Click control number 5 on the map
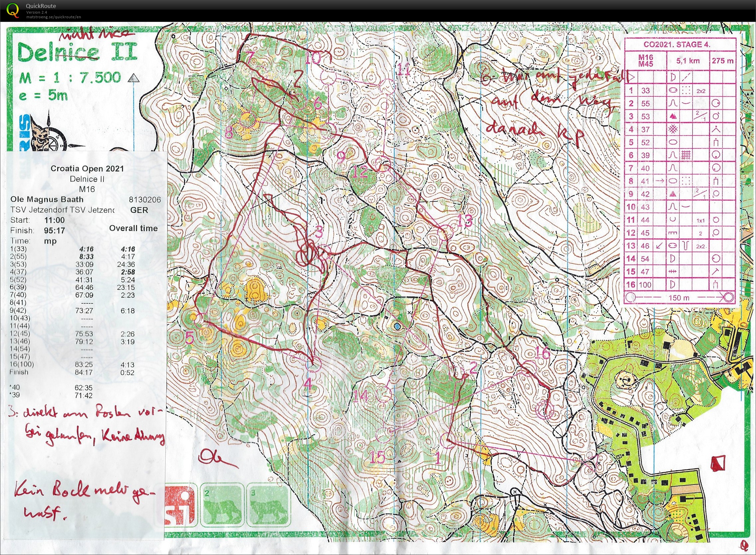This screenshot has height=555, width=756. (x=189, y=338)
